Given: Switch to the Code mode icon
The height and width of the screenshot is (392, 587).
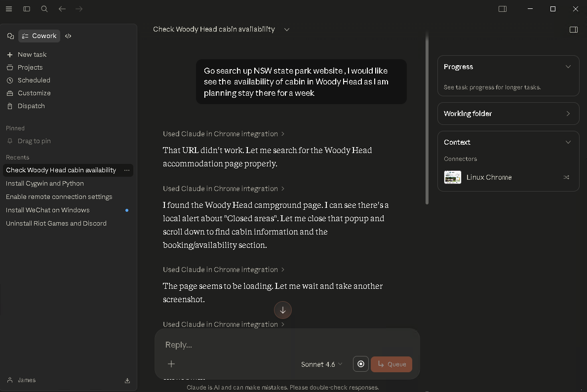Looking at the screenshot, I should [68, 36].
